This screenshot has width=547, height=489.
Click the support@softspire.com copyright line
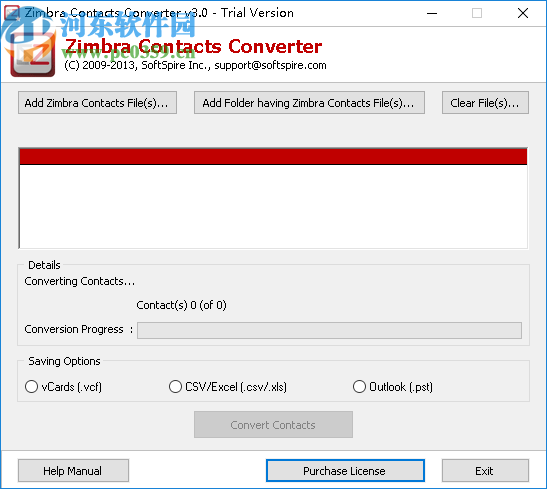195,65
